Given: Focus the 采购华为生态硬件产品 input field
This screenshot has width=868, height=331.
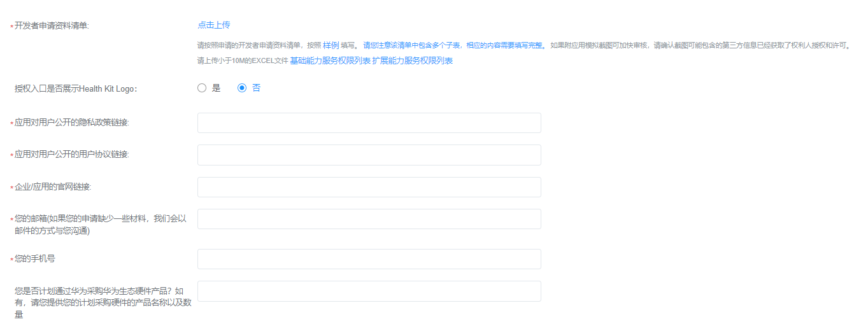Looking at the screenshot, I should click(x=369, y=291).
